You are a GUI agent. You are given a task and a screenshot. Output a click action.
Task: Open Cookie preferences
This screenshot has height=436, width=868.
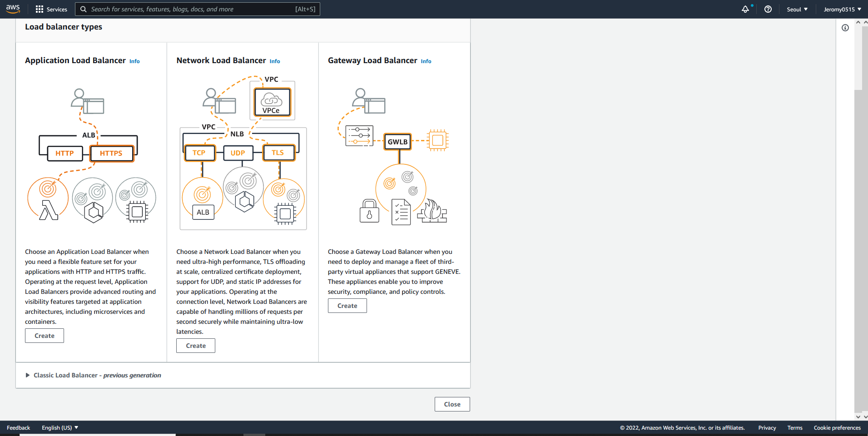837,428
